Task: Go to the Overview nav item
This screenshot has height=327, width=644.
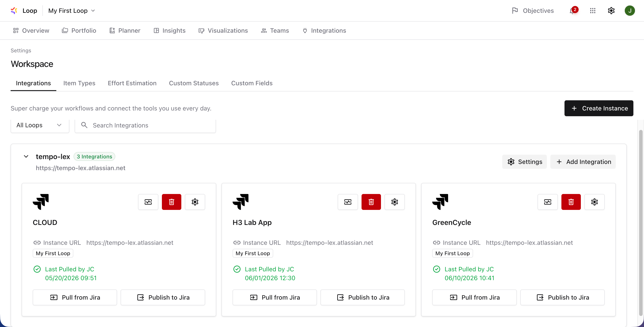Action: (x=31, y=30)
